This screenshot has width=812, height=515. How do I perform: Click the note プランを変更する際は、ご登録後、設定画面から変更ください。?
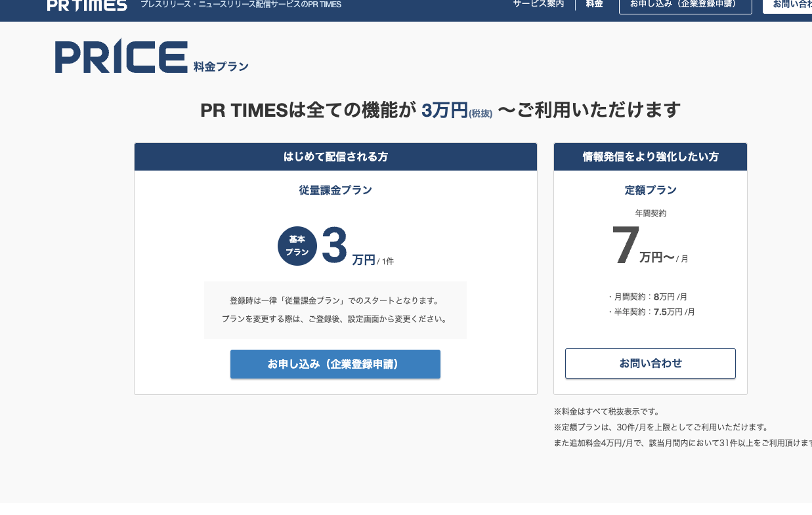pyautogui.click(x=335, y=319)
